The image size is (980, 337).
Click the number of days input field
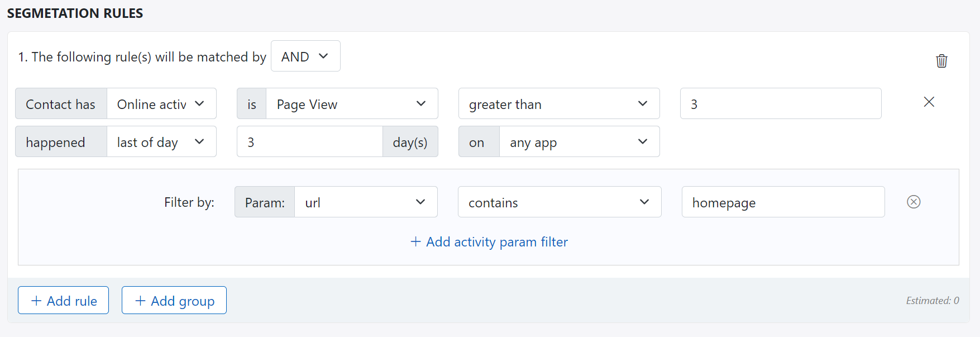click(x=309, y=142)
